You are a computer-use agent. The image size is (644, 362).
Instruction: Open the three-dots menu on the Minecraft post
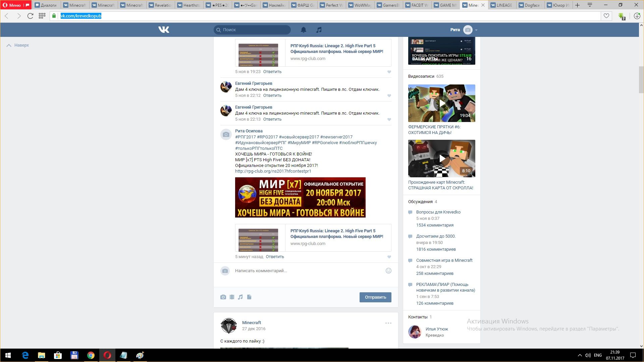[x=388, y=323]
